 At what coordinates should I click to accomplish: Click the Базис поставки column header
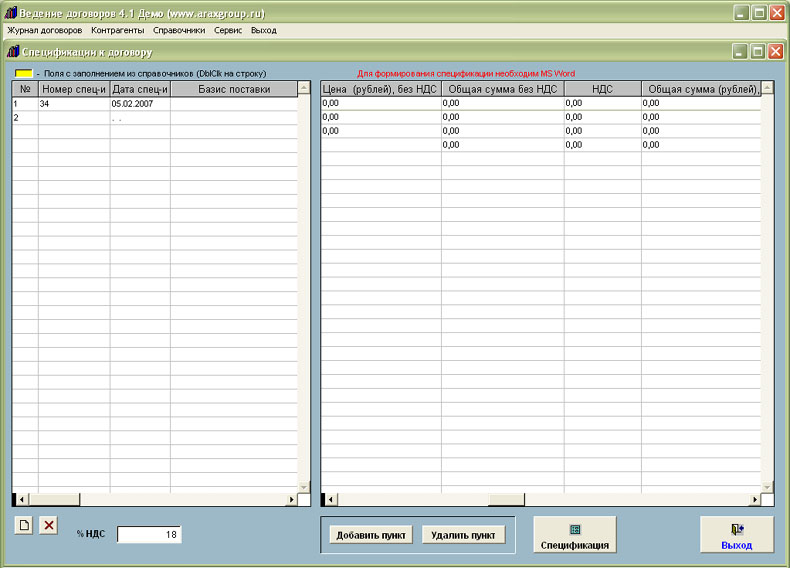(x=234, y=89)
